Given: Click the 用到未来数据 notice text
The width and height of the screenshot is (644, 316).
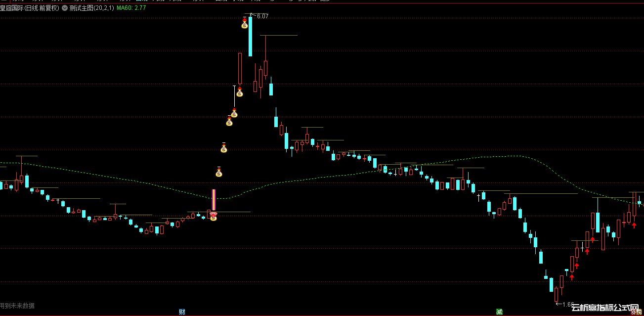Looking at the screenshot, I should coord(17,306).
